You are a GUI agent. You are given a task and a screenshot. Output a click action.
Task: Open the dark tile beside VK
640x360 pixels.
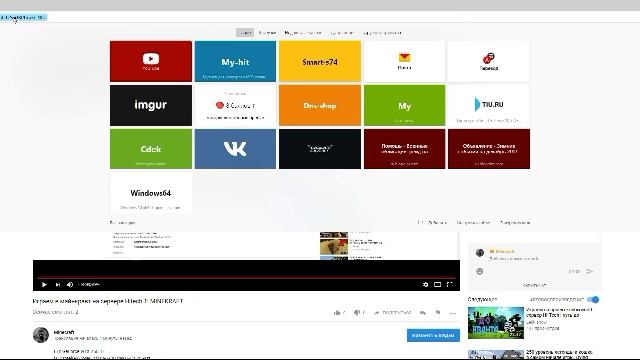(320, 149)
